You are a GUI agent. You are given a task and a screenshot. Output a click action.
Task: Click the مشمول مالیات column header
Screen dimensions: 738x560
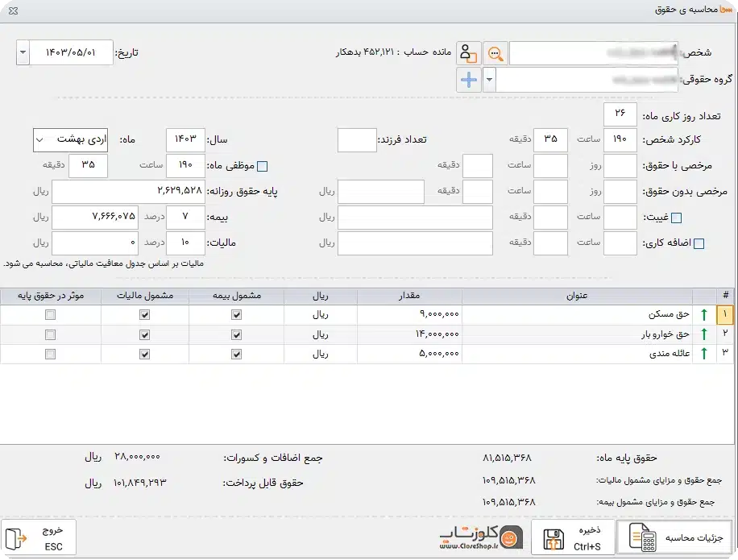tap(145, 296)
